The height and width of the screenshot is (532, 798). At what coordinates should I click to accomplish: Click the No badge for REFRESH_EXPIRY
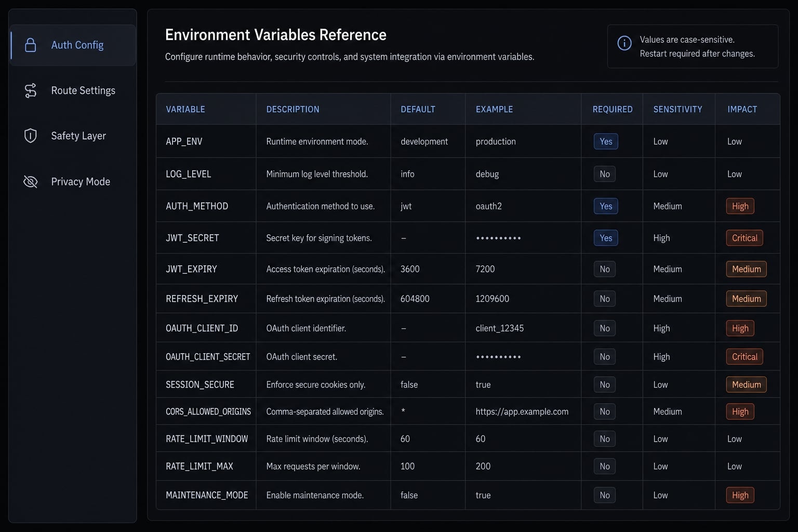click(x=605, y=299)
